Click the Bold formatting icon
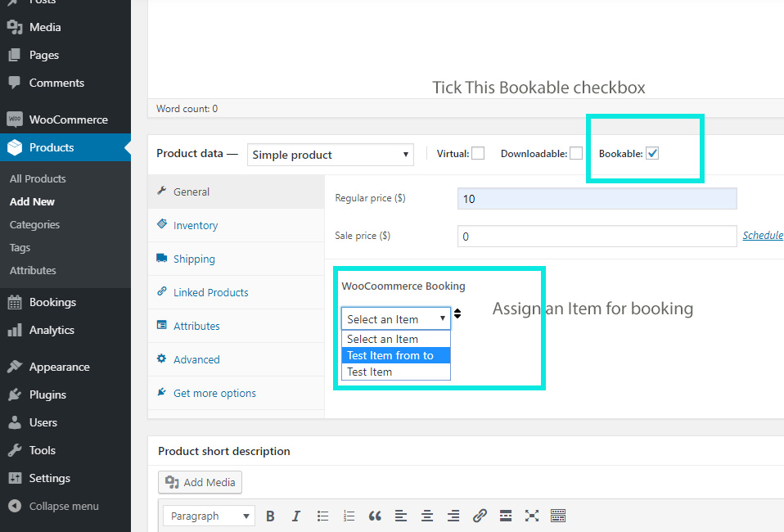The height and width of the screenshot is (532, 784). 270,516
